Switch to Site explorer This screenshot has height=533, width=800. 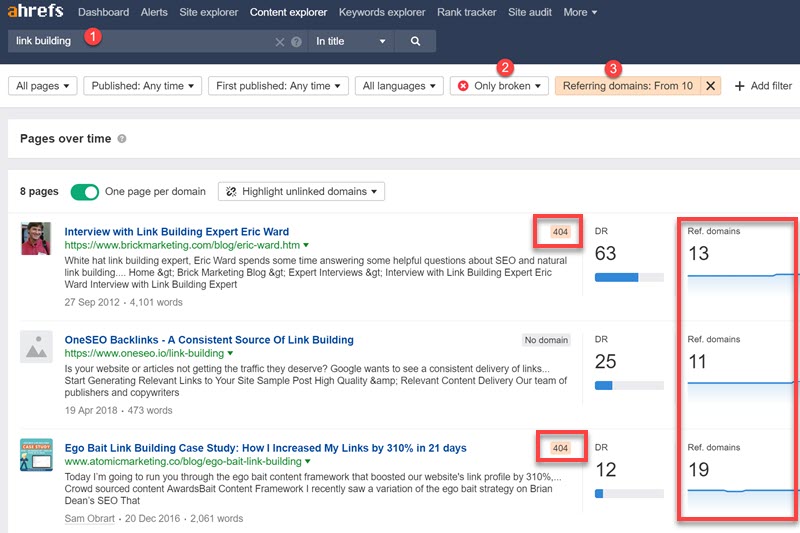point(209,12)
